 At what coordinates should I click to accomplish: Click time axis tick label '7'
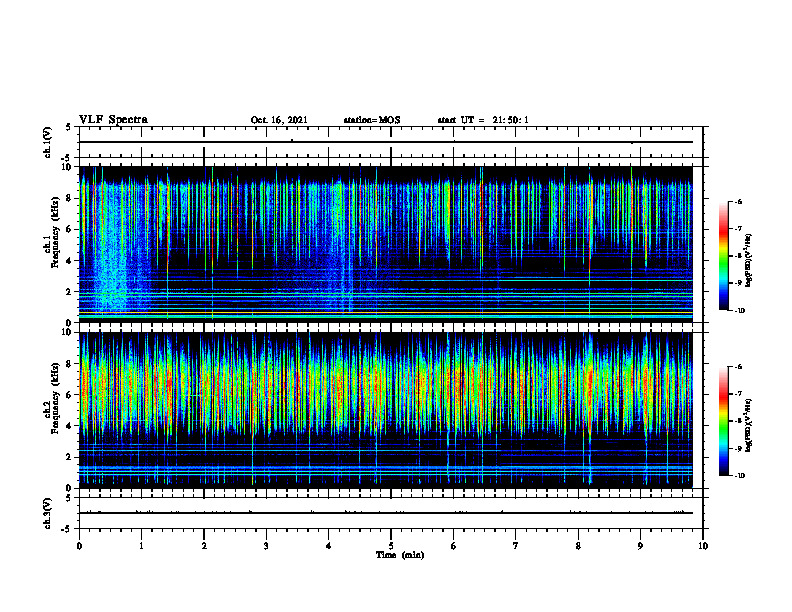tap(516, 546)
